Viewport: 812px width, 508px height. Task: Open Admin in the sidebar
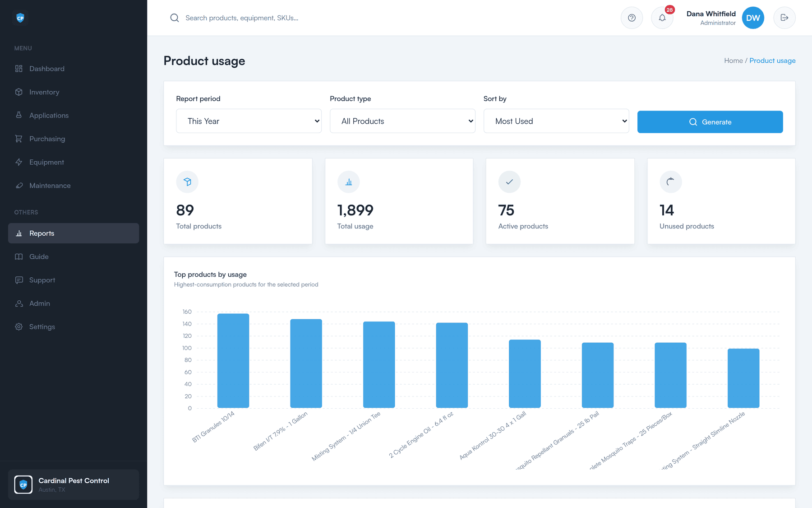click(x=74, y=303)
